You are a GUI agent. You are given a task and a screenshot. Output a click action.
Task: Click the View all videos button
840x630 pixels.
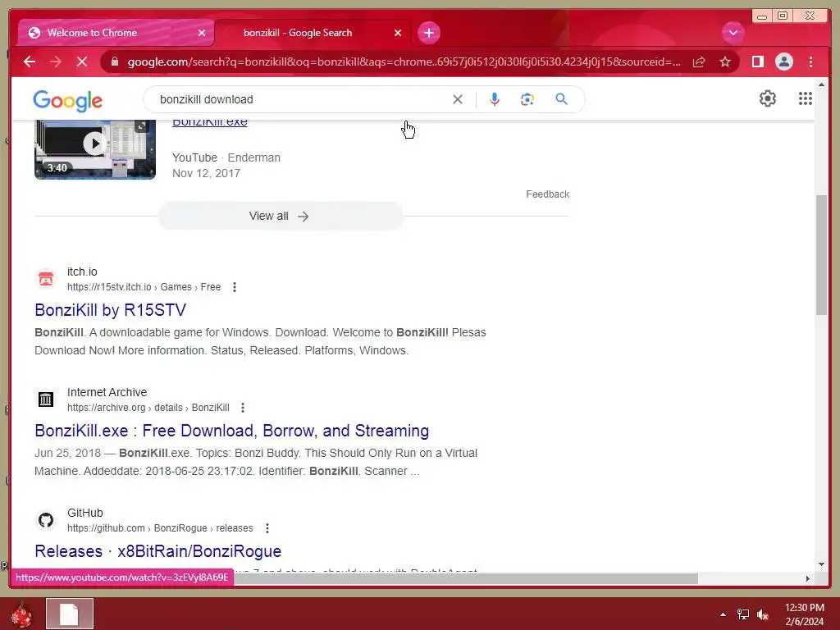pyautogui.click(x=280, y=216)
